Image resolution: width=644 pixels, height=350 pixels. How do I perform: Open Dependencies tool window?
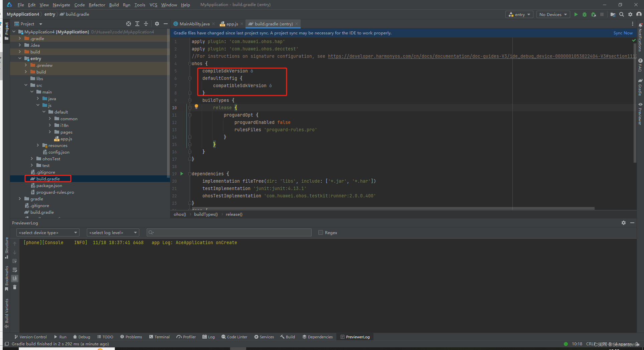pyautogui.click(x=317, y=337)
